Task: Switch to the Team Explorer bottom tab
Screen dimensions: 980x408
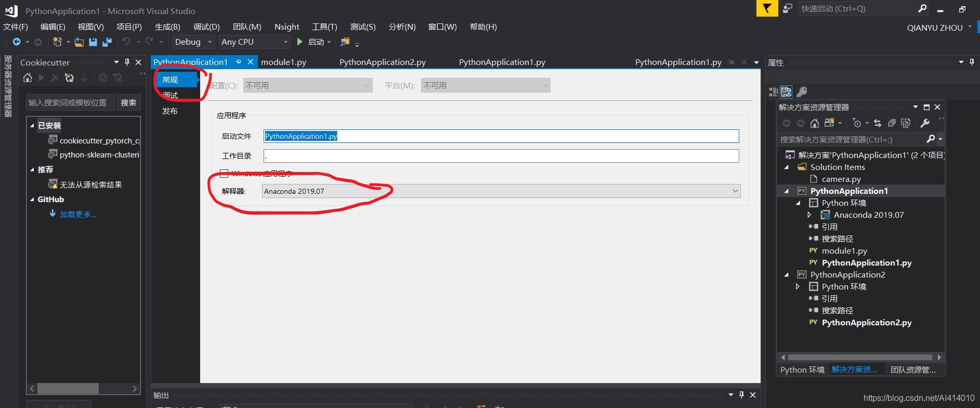Action: (x=913, y=370)
